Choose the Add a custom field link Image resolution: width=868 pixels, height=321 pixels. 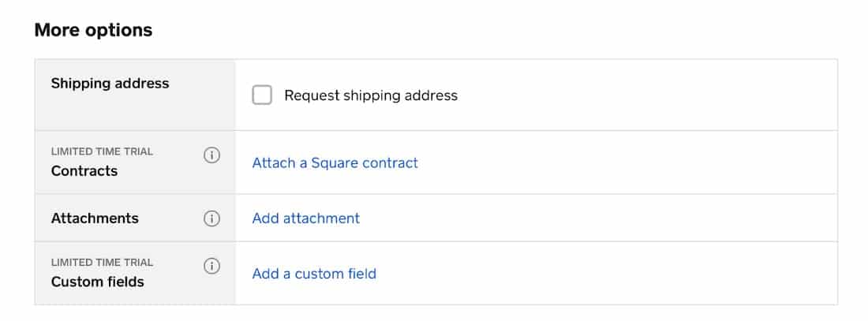click(x=314, y=274)
